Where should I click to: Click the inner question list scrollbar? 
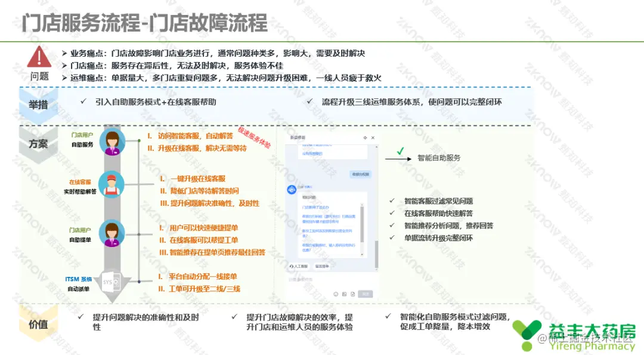(x=362, y=224)
